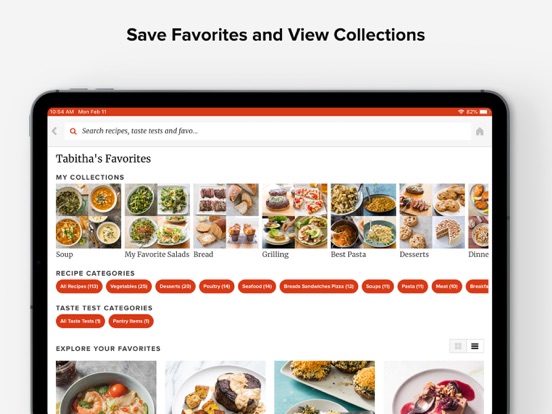Viewport: 552px width, 414px height.
Task: Focus the recipe search field
Action: pyautogui.click(x=268, y=131)
